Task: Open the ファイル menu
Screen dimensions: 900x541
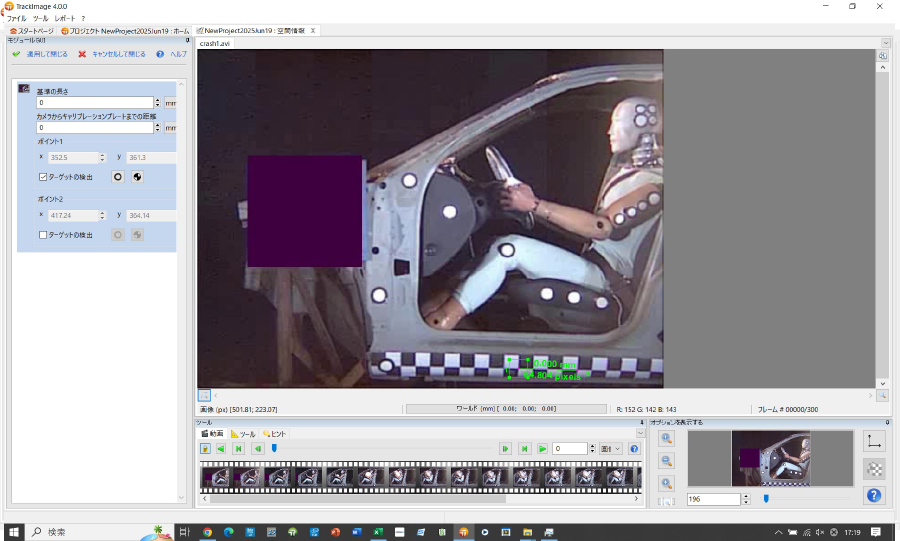Action: (x=17, y=18)
